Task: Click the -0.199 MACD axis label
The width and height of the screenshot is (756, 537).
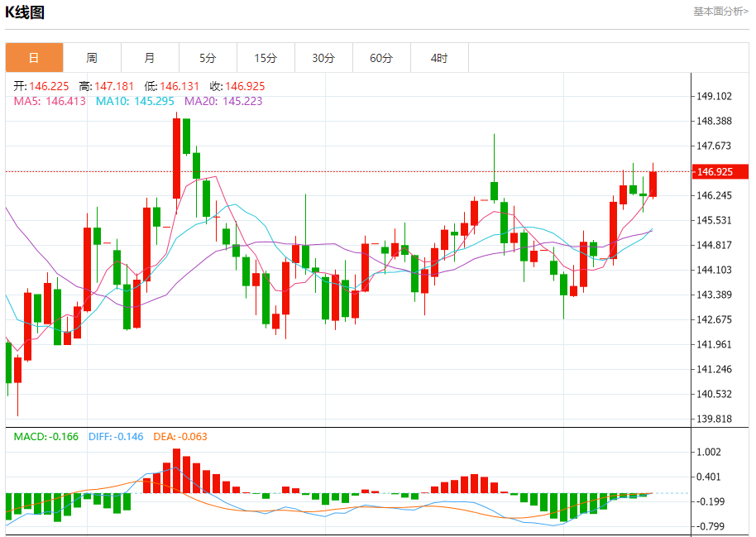Action: [711, 501]
